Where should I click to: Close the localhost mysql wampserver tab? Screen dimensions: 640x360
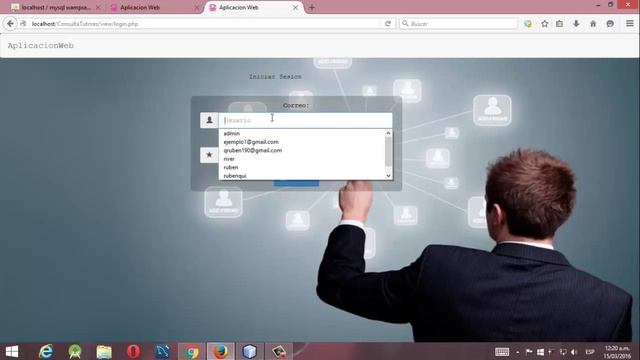pyautogui.click(x=98, y=7)
